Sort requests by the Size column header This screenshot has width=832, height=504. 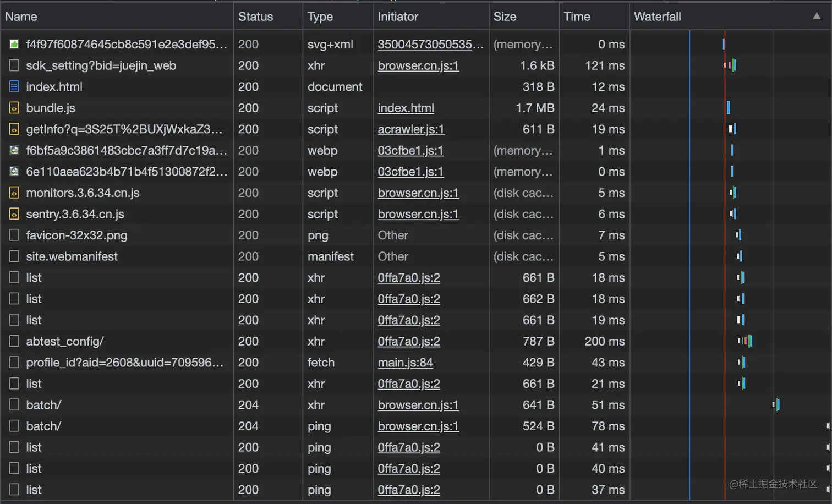click(x=505, y=17)
